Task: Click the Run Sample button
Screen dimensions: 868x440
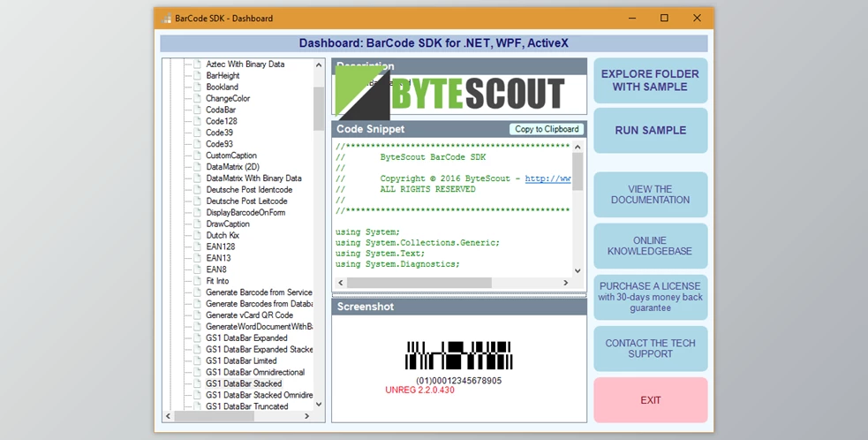Action: (x=651, y=130)
